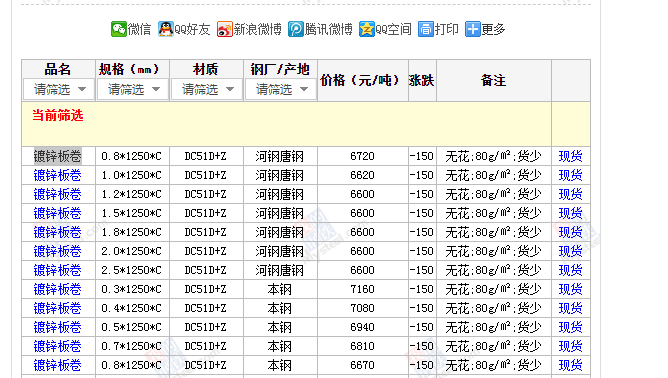The image size is (668, 378).
Task: Click the 打印 printer icon
Action: (426, 29)
